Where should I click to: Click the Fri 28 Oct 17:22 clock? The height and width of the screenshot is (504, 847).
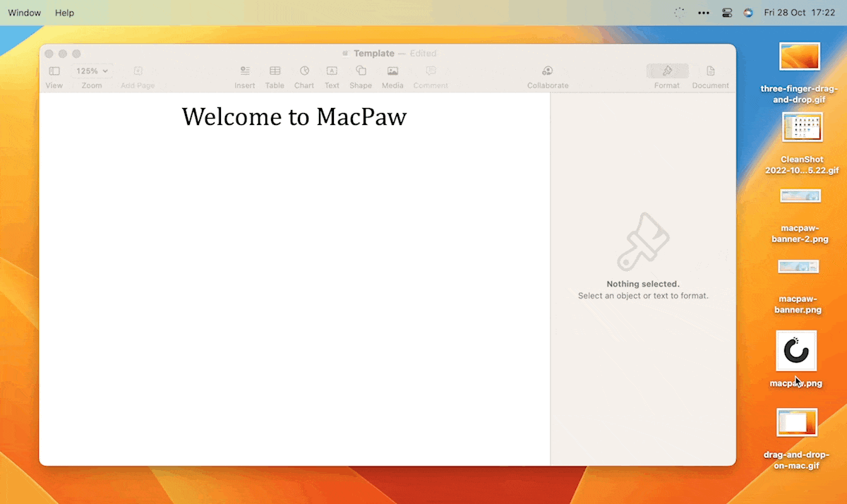799,13
